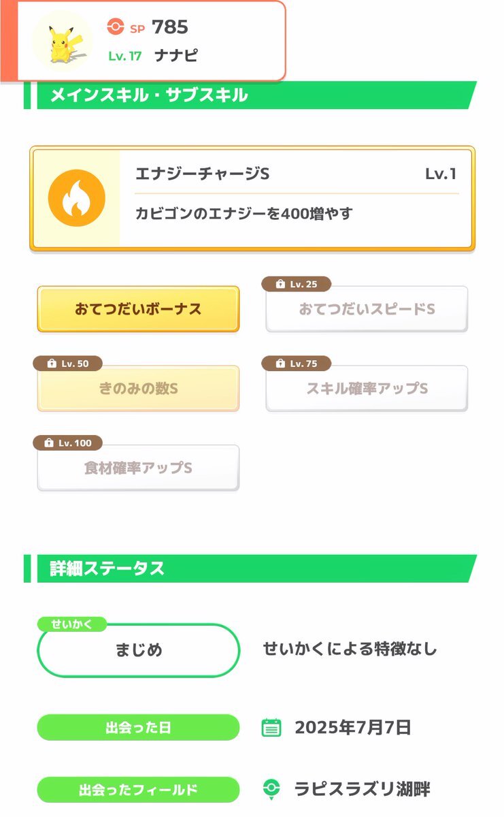Select the locked 食材確率アップS sub skill
This screenshot has height=817, width=504.
[138, 468]
